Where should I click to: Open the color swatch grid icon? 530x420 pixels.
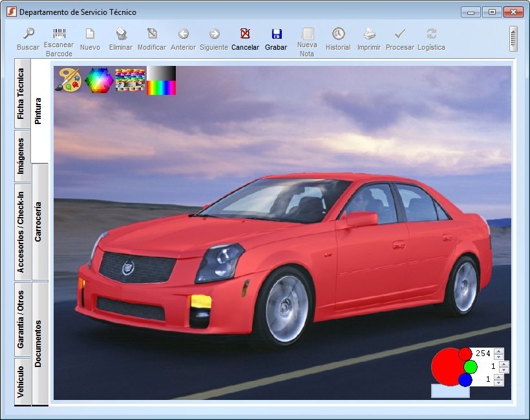tap(130, 80)
